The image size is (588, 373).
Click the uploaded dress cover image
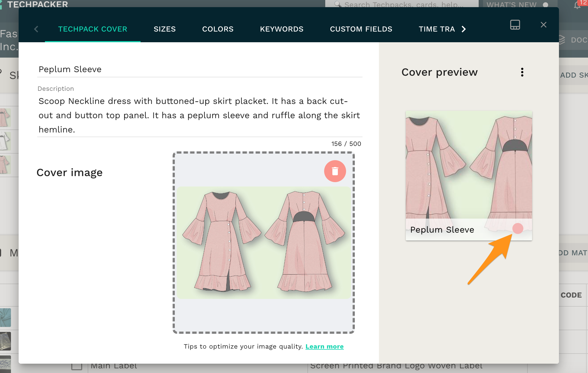(x=264, y=242)
